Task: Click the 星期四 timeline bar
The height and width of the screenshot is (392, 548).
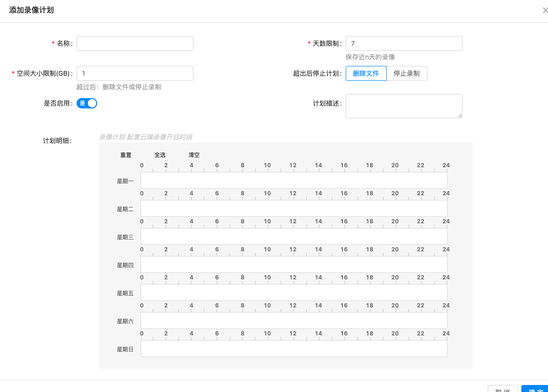Action: (294, 264)
